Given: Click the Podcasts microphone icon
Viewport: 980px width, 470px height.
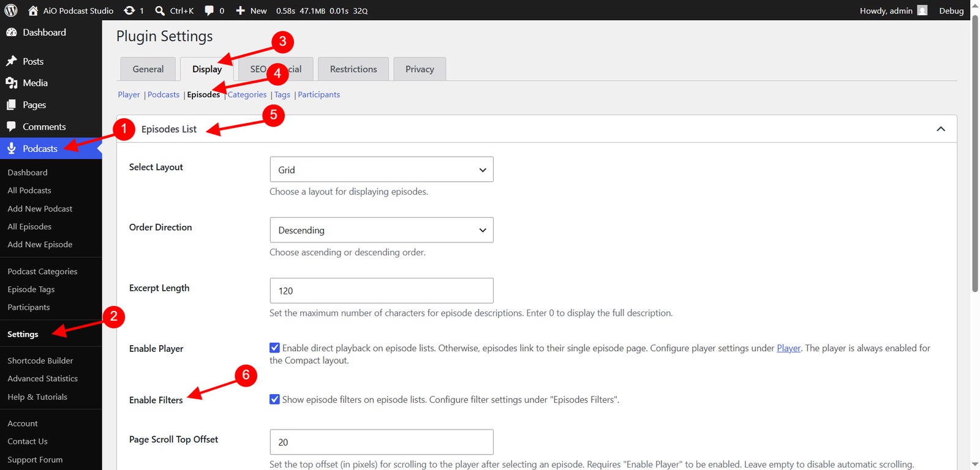Looking at the screenshot, I should [x=11, y=148].
